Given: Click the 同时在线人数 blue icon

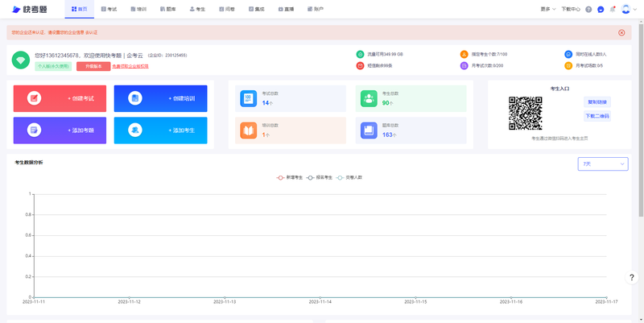Looking at the screenshot, I should click(568, 54).
